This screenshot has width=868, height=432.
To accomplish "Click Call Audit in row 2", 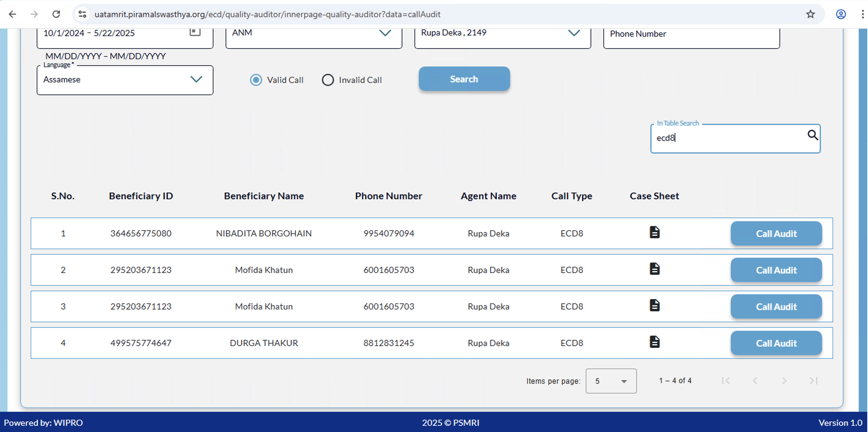I will pyautogui.click(x=776, y=270).
